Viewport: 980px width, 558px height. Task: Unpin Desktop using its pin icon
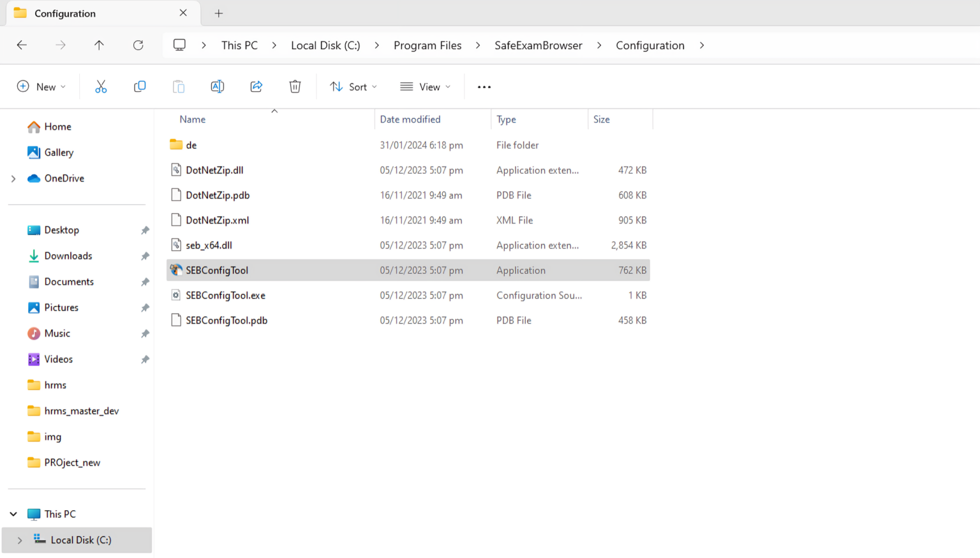[145, 230]
